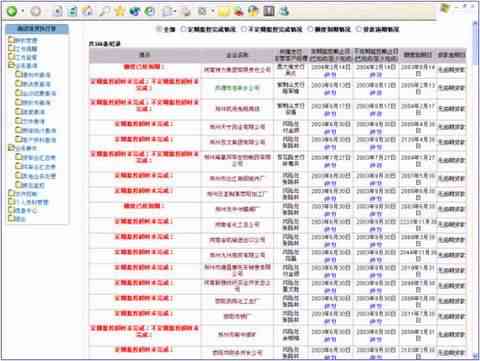Image resolution: width=480 pixels, height=361 pixels.
Task: Click the Refresh page icon
Action: click(x=72, y=12)
